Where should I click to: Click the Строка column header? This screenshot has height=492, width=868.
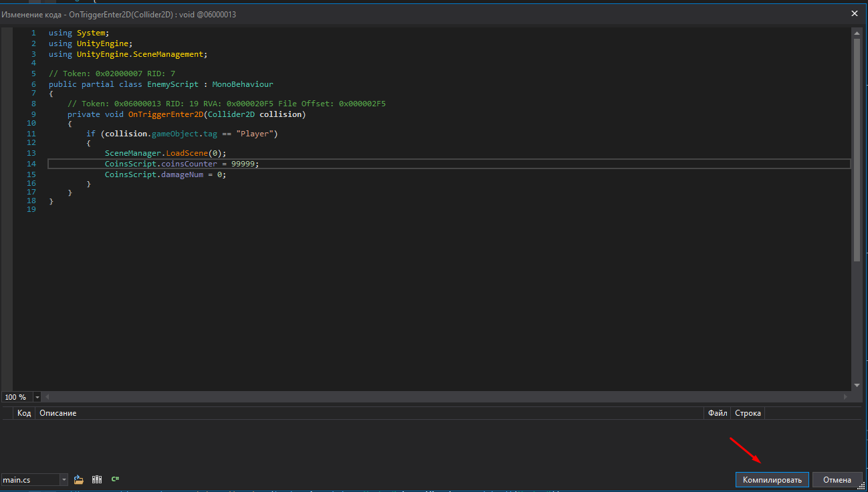[748, 413]
